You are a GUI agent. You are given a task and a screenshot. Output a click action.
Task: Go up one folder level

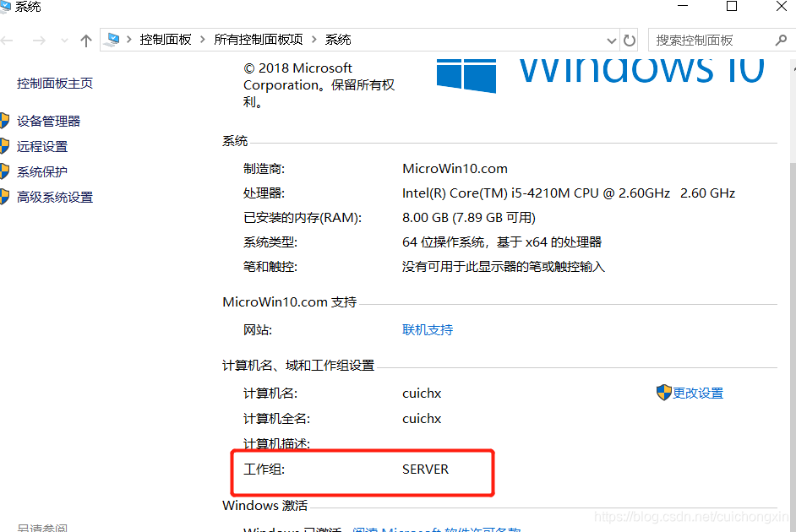tap(86, 40)
